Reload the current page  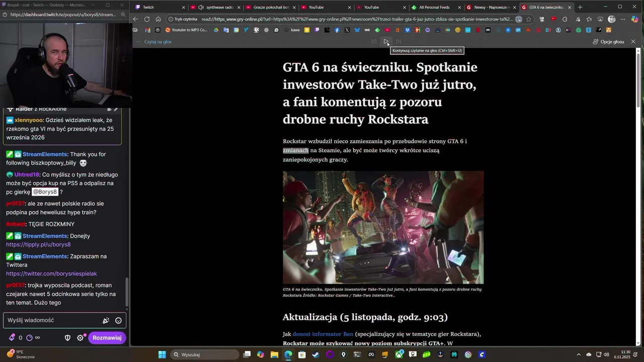(x=147, y=19)
